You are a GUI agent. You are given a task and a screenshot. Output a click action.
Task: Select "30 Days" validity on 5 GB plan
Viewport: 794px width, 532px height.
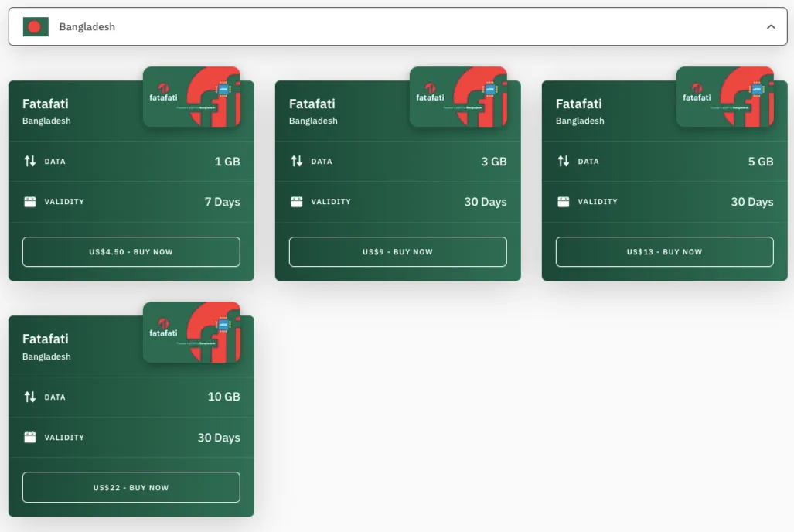(752, 202)
